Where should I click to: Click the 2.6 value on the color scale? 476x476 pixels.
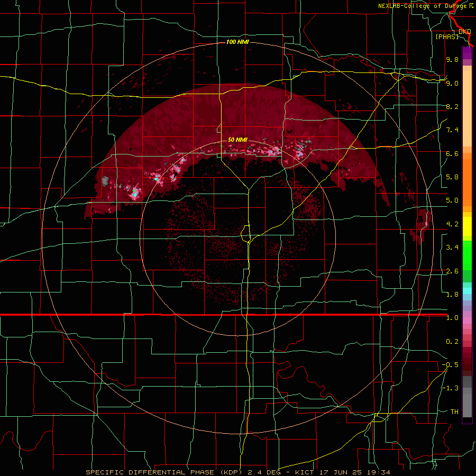click(x=452, y=271)
